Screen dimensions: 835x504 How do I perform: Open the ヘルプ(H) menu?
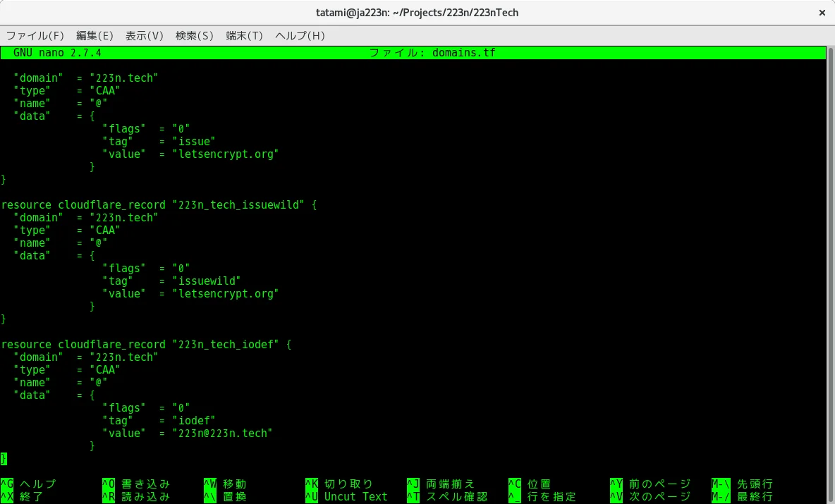coord(300,36)
